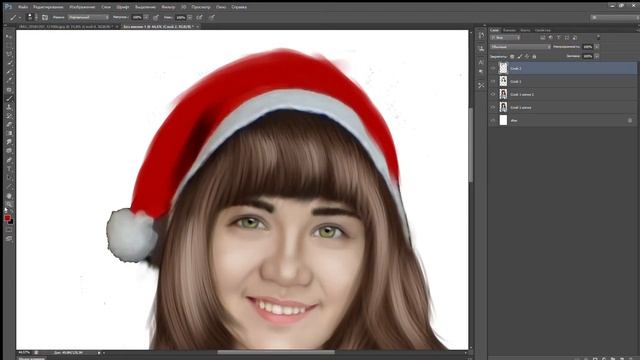Hide the Слой 1 копия 2 layer

[493, 94]
